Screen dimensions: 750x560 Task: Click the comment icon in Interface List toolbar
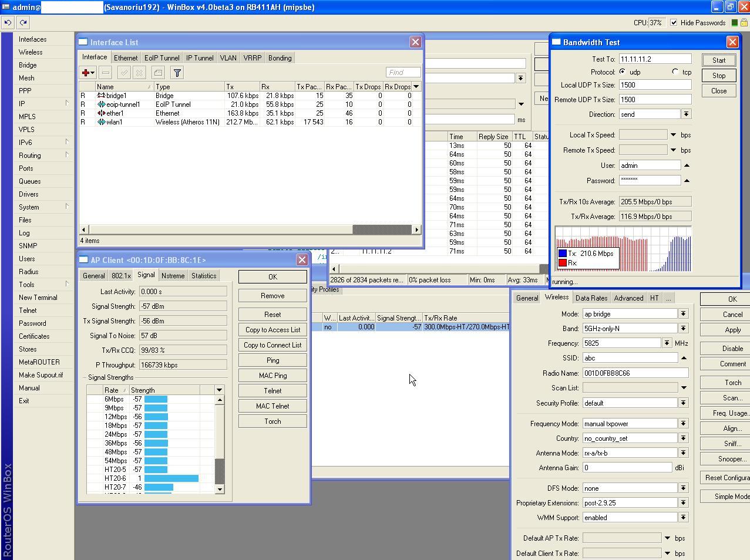click(x=158, y=72)
